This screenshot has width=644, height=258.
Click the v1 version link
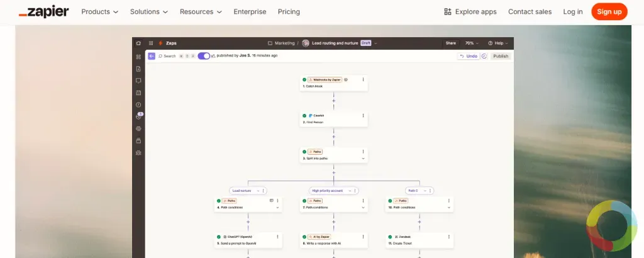[213, 55]
